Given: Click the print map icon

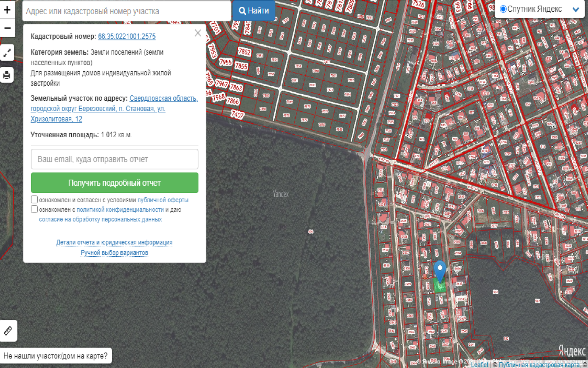Looking at the screenshot, I should pos(7,75).
